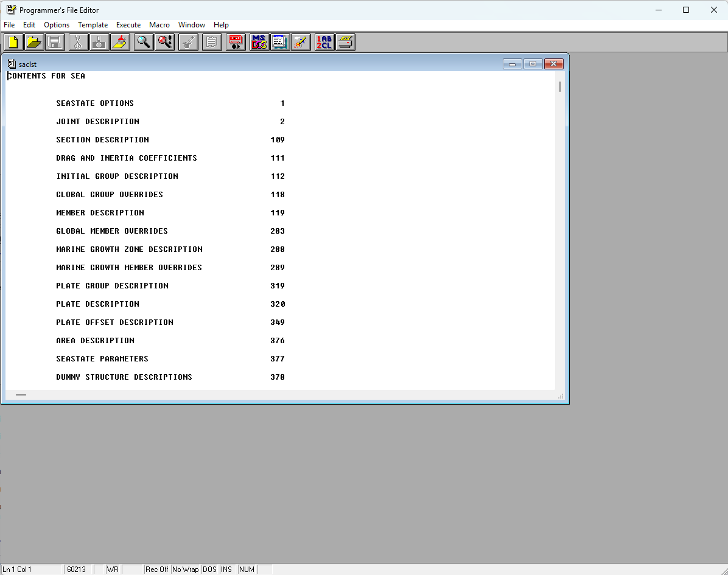Image resolution: width=728 pixels, height=575 pixels.
Task: Click the CONTENTS FOR SEA heading line
Action: (46, 76)
